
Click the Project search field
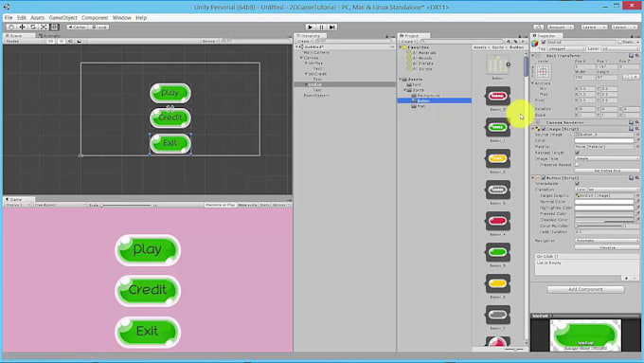(460, 42)
